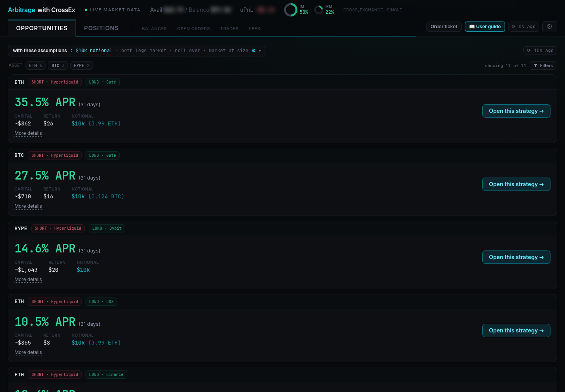The image size is (565, 392).
Task: Click the '~$865' capital value
Action: click(23, 343)
